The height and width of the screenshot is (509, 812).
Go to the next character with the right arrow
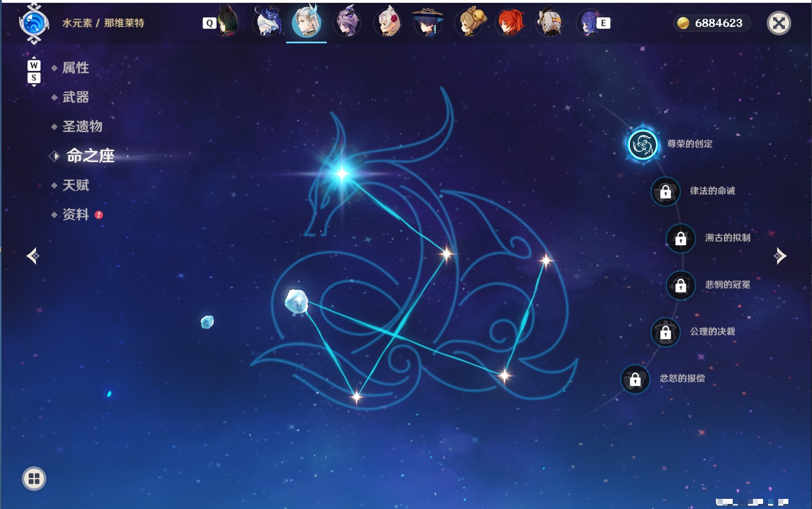pos(780,256)
